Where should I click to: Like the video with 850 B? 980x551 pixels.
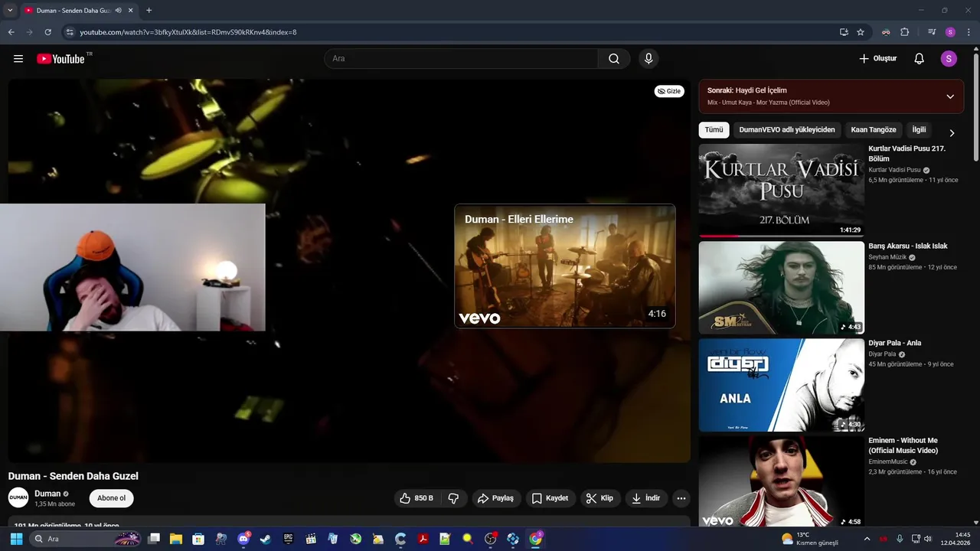[x=416, y=498]
